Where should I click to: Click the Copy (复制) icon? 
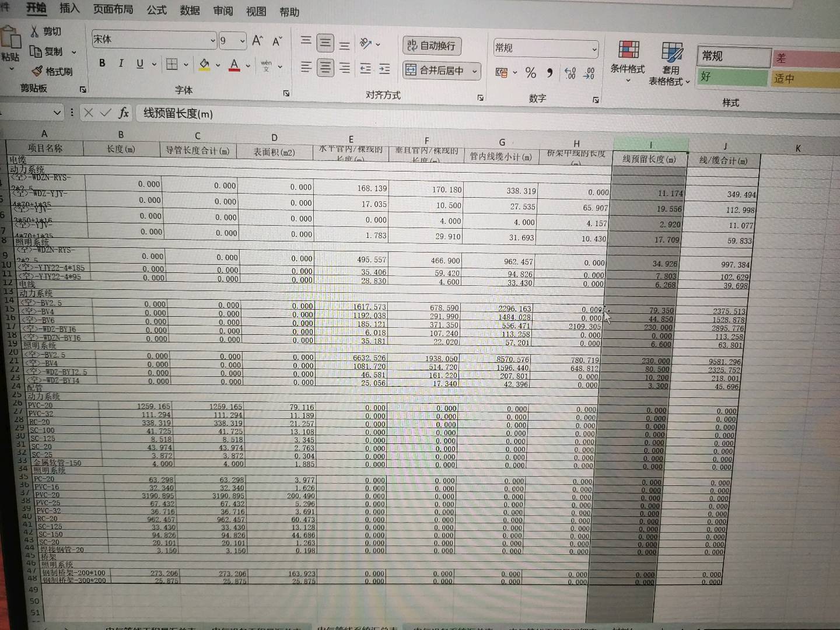coord(36,51)
